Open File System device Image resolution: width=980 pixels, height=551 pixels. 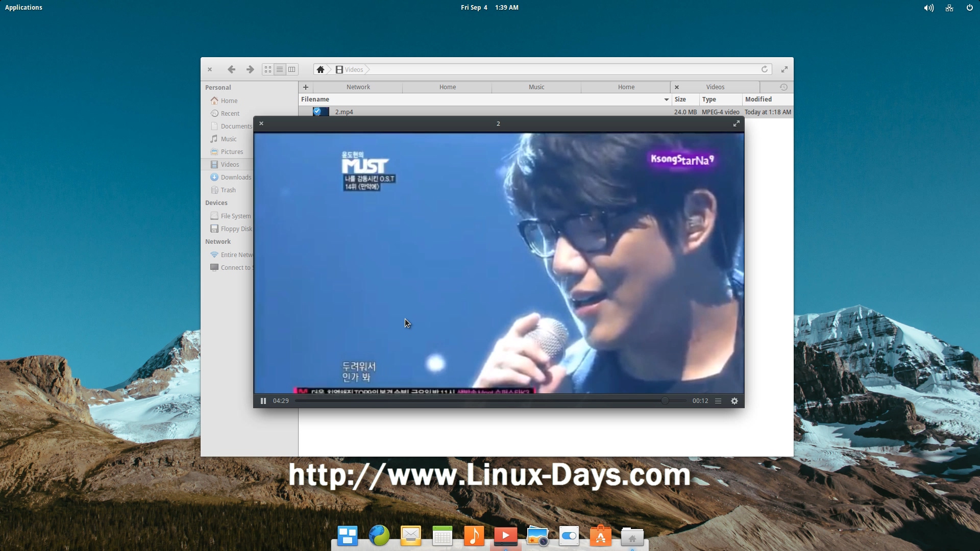231,216
